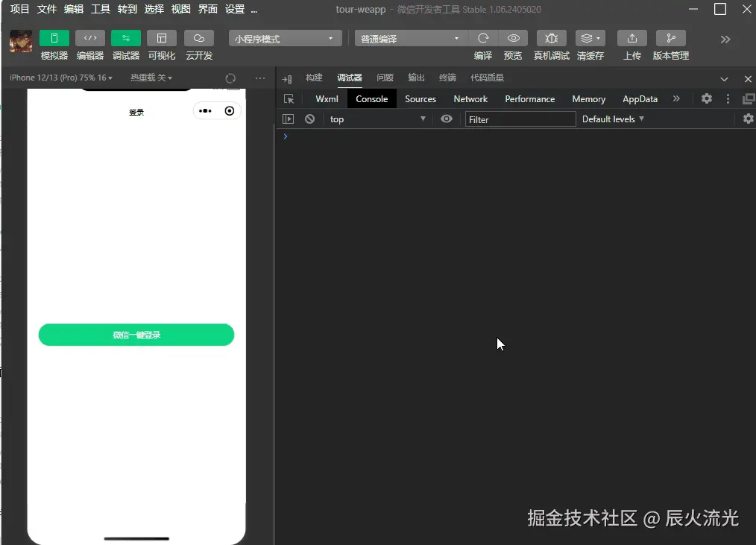Screen dimensions: 756x545
Task: Click the console Filter input field
Action: pos(520,119)
